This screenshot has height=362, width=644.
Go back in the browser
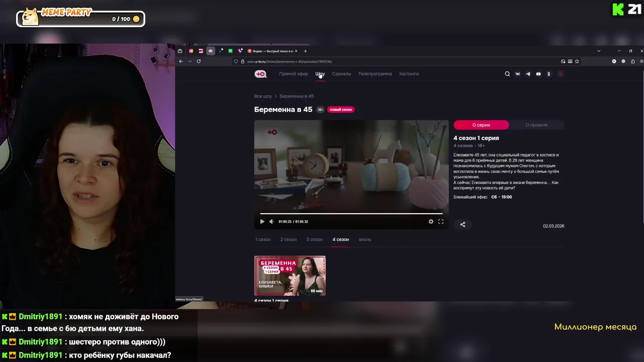[x=181, y=61]
